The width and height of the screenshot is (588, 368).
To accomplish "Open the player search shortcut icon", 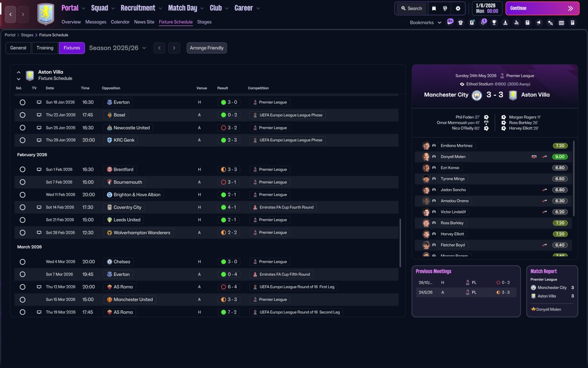I will tap(516, 23).
